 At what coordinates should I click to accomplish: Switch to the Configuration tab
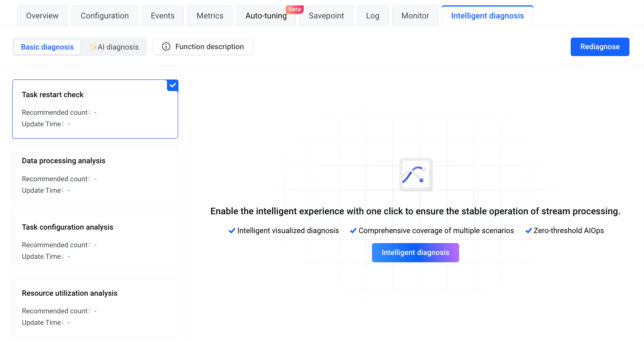105,16
